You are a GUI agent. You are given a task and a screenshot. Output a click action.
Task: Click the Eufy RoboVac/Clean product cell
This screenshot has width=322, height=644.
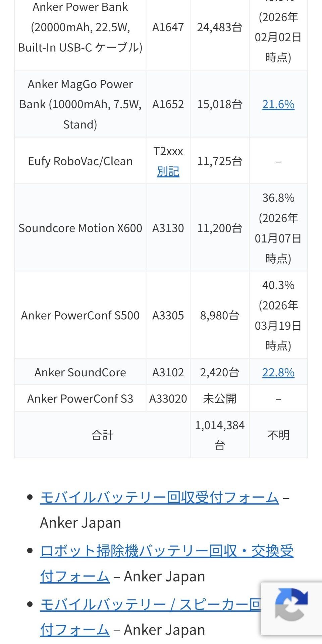pyautogui.click(x=80, y=161)
